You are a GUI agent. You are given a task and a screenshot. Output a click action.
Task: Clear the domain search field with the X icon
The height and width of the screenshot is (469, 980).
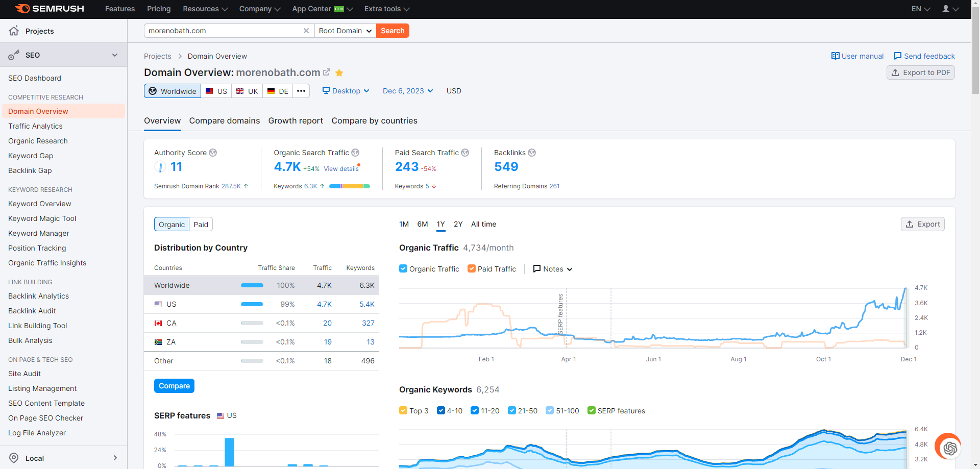pyautogui.click(x=306, y=31)
